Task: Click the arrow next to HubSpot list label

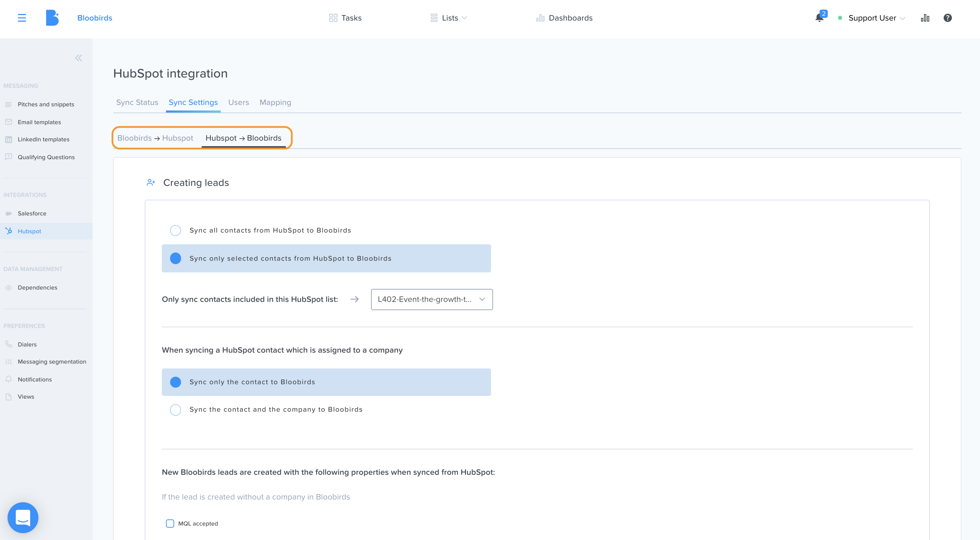Action: (355, 299)
